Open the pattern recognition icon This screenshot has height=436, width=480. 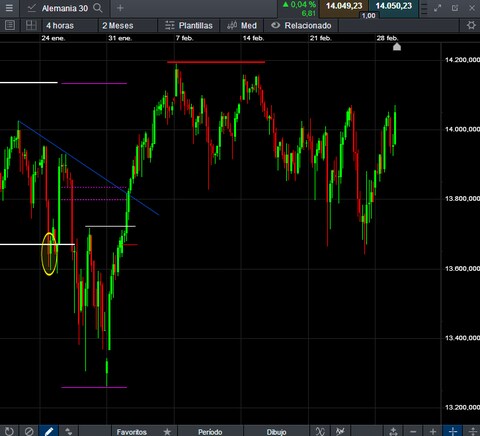pos(340,431)
